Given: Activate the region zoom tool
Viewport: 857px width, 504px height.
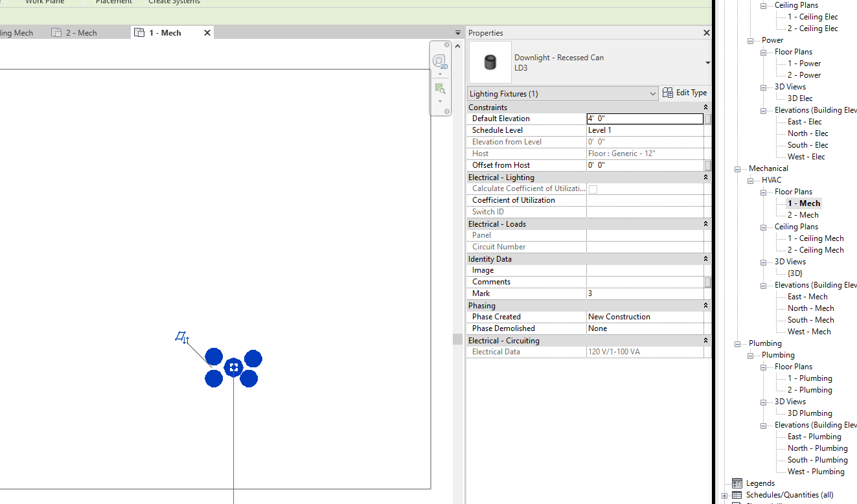Looking at the screenshot, I should [x=440, y=89].
